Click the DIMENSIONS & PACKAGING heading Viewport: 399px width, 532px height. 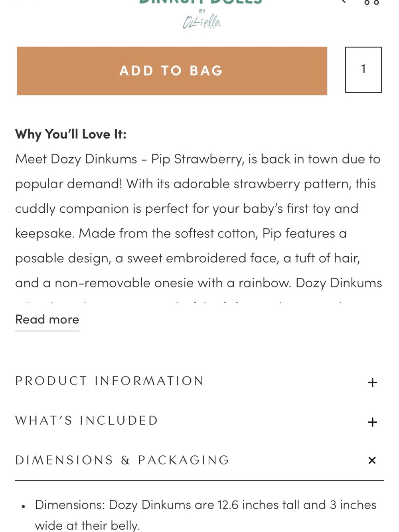(x=122, y=460)
